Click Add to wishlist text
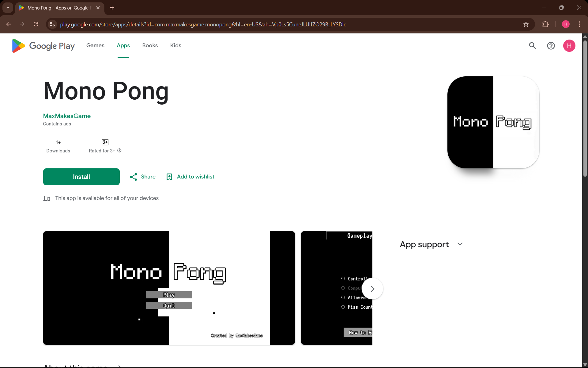588x368 pixels. [x=196, y=177]
